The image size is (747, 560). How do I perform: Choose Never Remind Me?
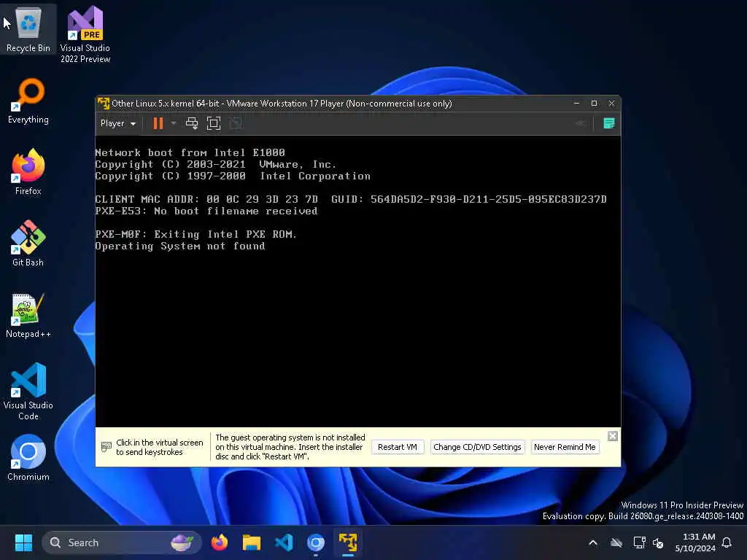(x=565, y=447)
